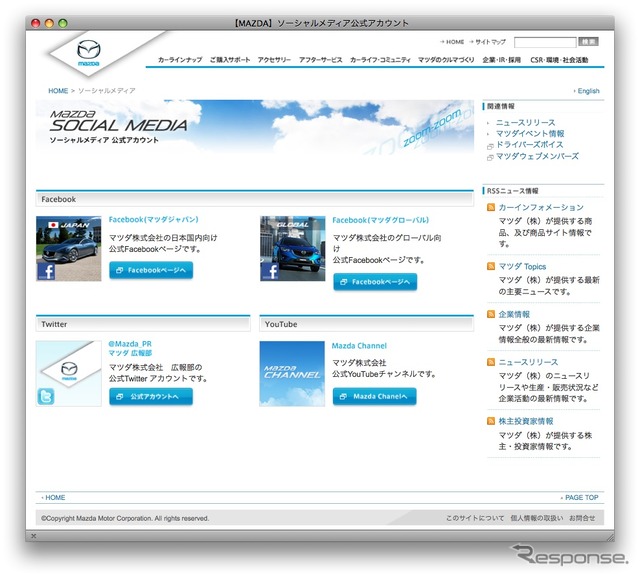The image size is (640, 577).
Task: Open the カーライフ・コミュニティ menu
Action: tap(380, 60)
